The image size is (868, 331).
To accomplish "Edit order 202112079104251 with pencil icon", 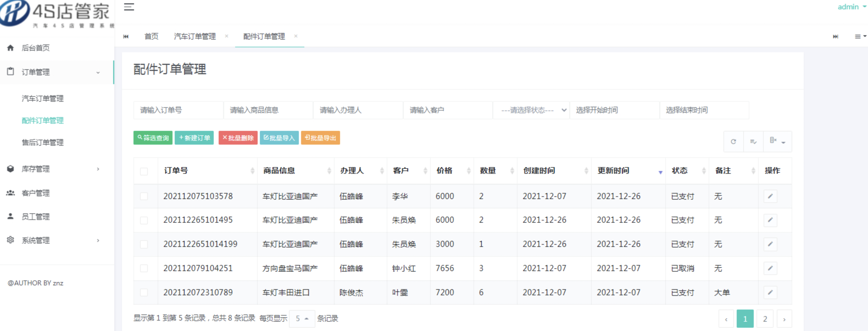I will click(x=770, y=268).
